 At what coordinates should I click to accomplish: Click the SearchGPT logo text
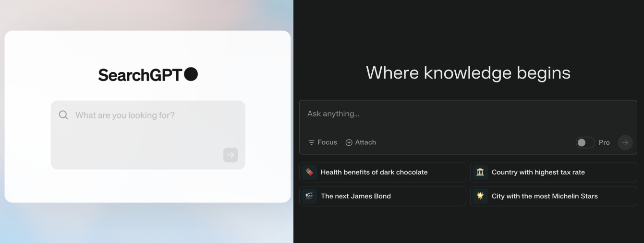point(140,75)
